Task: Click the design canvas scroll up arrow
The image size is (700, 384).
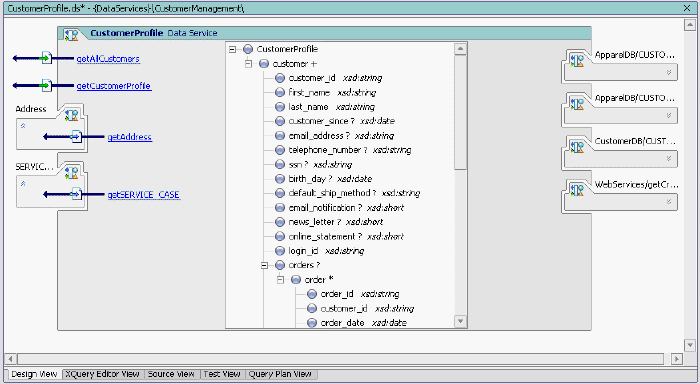Action: (x=690, y=25)
